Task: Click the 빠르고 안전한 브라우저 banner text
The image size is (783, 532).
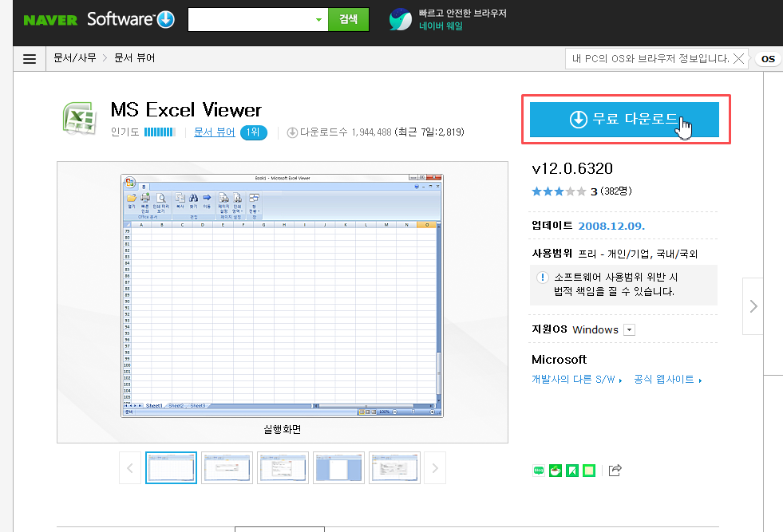Action: (x=462, y=14)
